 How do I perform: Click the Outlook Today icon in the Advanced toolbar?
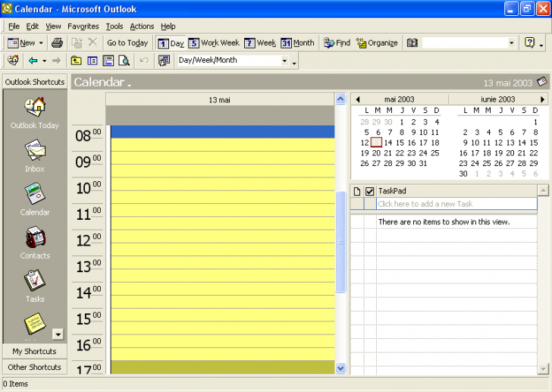point(14,61)
